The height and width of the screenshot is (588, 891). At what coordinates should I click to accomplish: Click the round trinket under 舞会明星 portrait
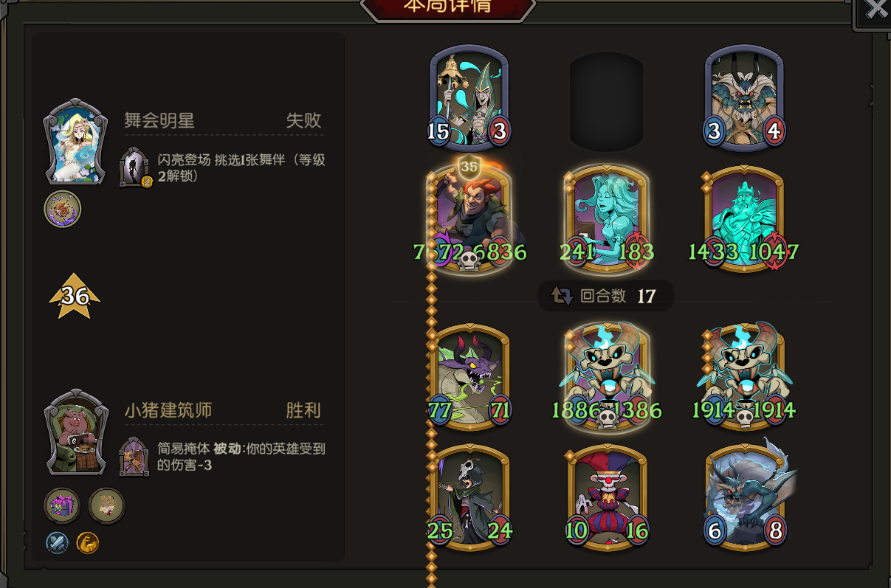(x=63, y=209)
